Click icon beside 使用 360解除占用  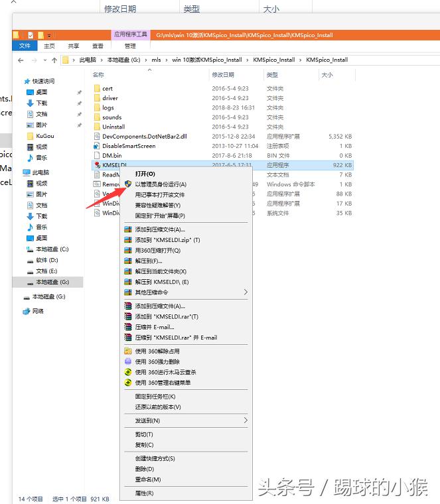pos(128,351)
